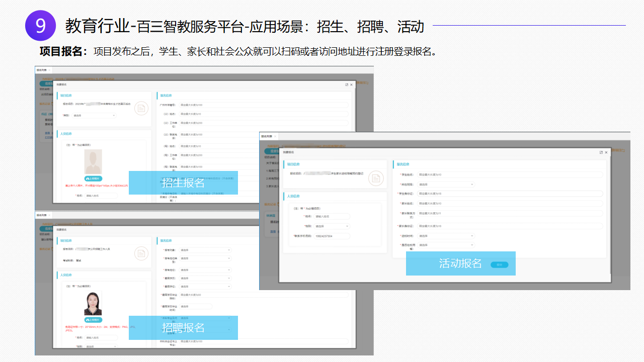Close 报名列表 tab in recruitment window
644x362 pixels.
click(x=50, y=215)
